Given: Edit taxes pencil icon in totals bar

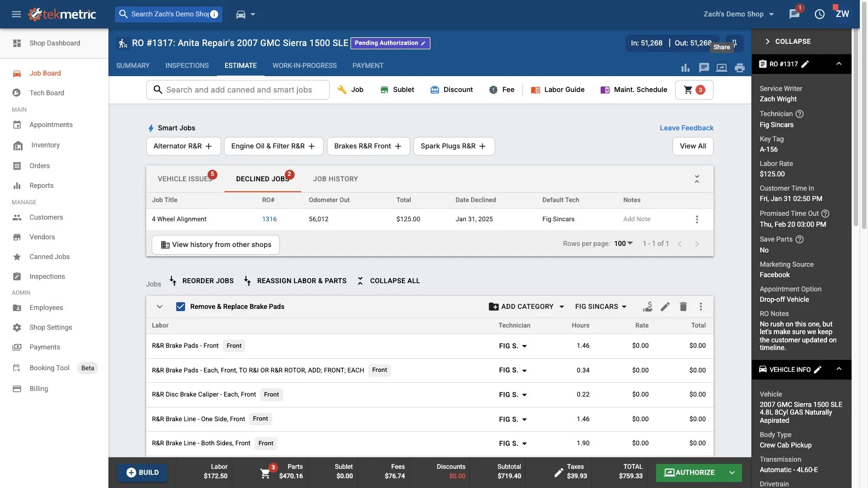Looking at the screenshot, I should [558, 473].
